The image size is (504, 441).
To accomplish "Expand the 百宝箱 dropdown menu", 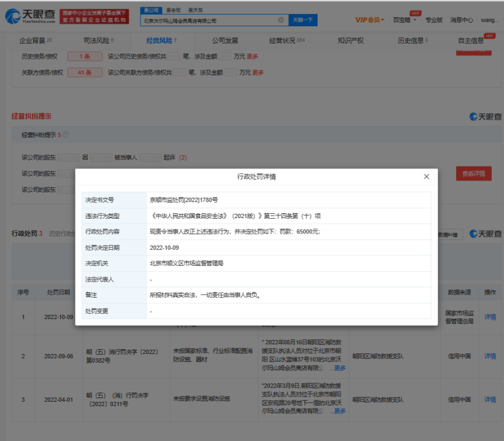I will (405, 20).
